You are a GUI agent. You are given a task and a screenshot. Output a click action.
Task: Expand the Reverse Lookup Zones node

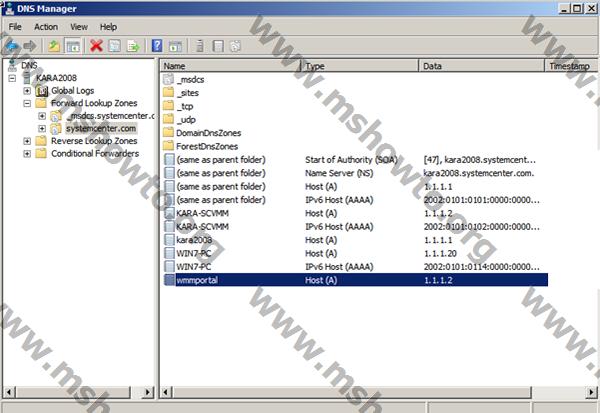(x=27, y=141)
